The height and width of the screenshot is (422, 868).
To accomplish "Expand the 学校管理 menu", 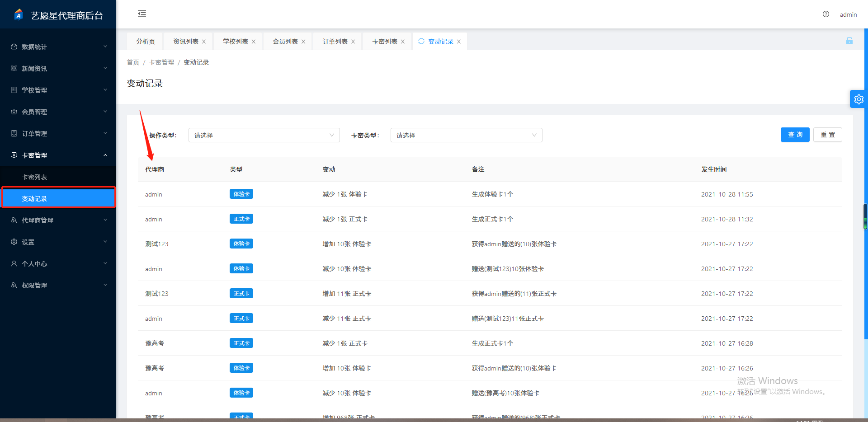I will click(x=105, y=90).
